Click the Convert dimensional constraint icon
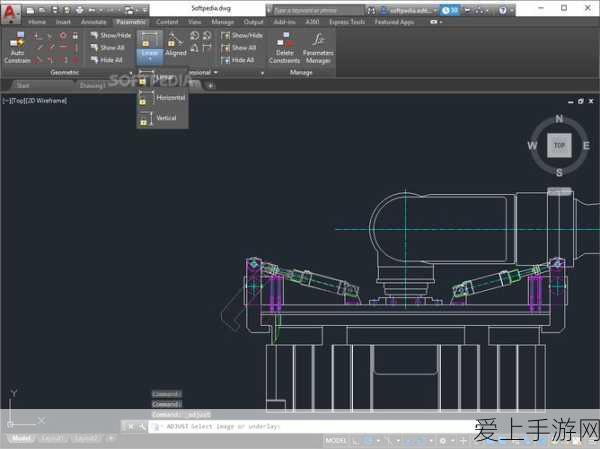 coord(207,48)
